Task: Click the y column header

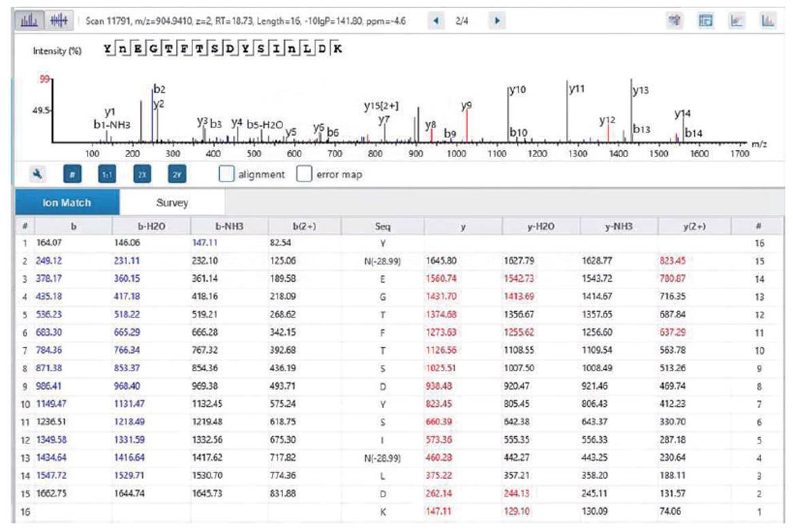Action: coord(462,226)
